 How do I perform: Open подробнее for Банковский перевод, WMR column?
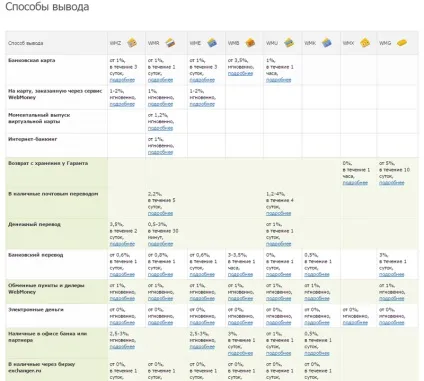pos(160,275)
